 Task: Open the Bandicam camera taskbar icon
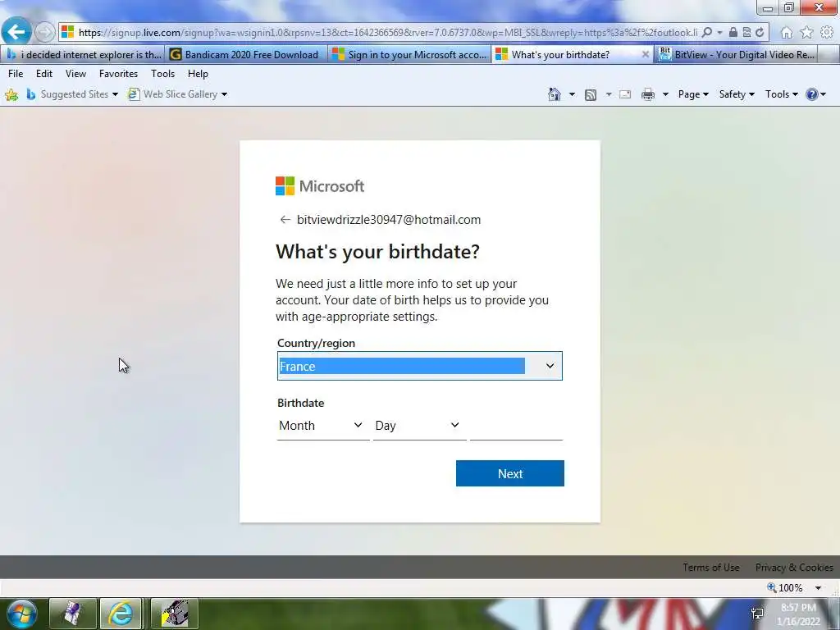click(x=174, y=614)
